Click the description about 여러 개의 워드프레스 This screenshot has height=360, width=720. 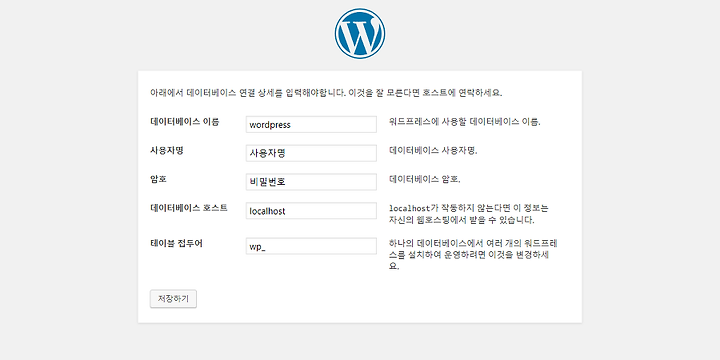pyautogui.click(x=473, y=254)
